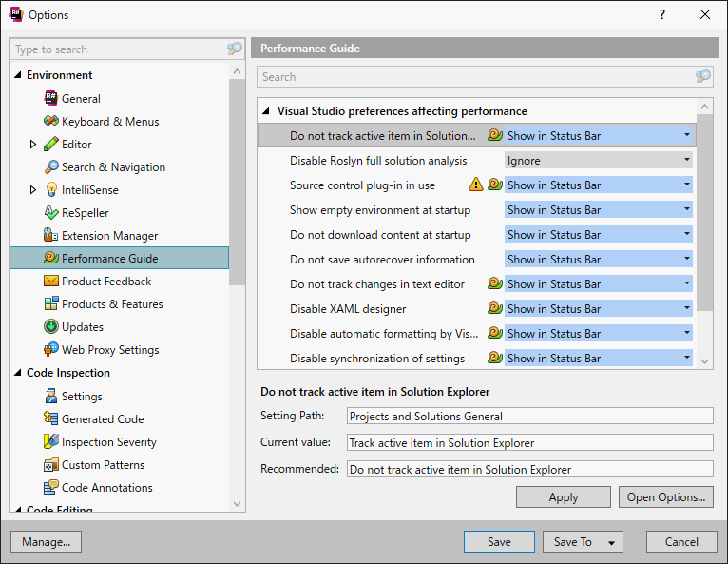This screenshot has width=728, height=564.
Task: Click the Keyboard & Menus icon
Action: pos(51,121)
